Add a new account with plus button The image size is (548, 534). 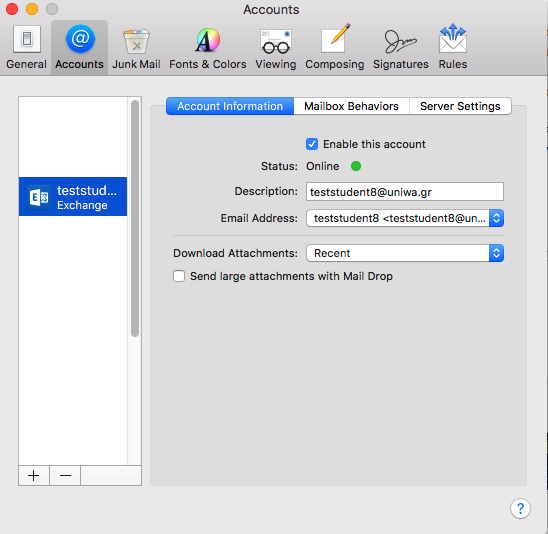pyautogui.click(x=34, y=475)
